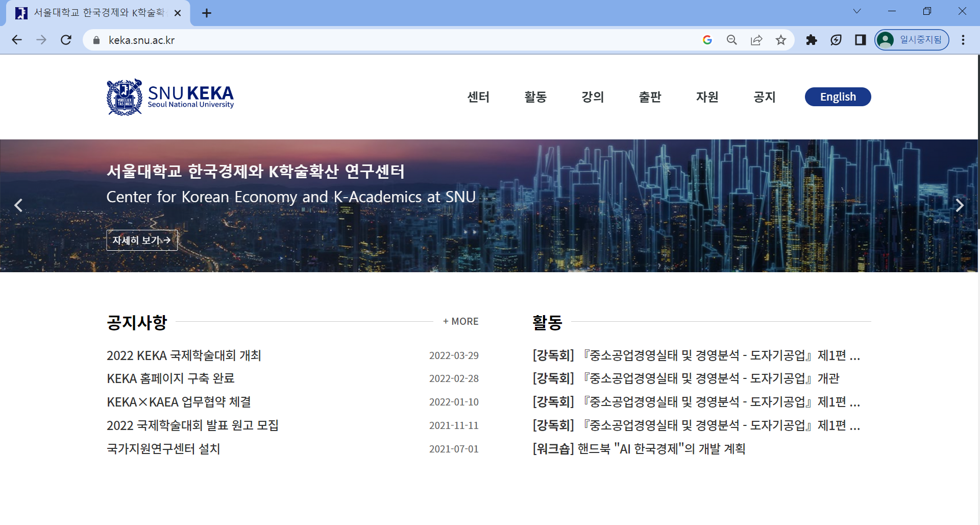This screenshot has height=525, width=980.
Task: Click banner subtitle Center for Korean Economy
Action: coord(291,197)
